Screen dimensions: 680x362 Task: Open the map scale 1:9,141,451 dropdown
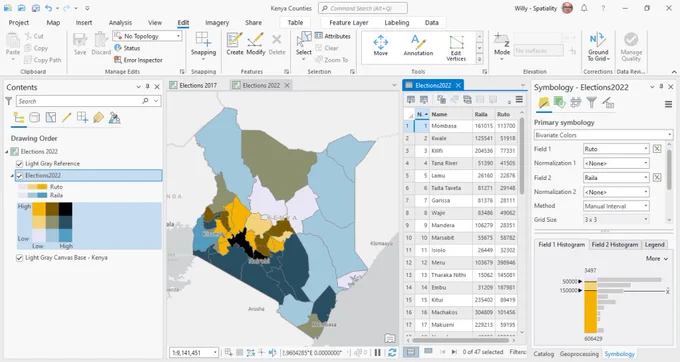coord(193,352)
